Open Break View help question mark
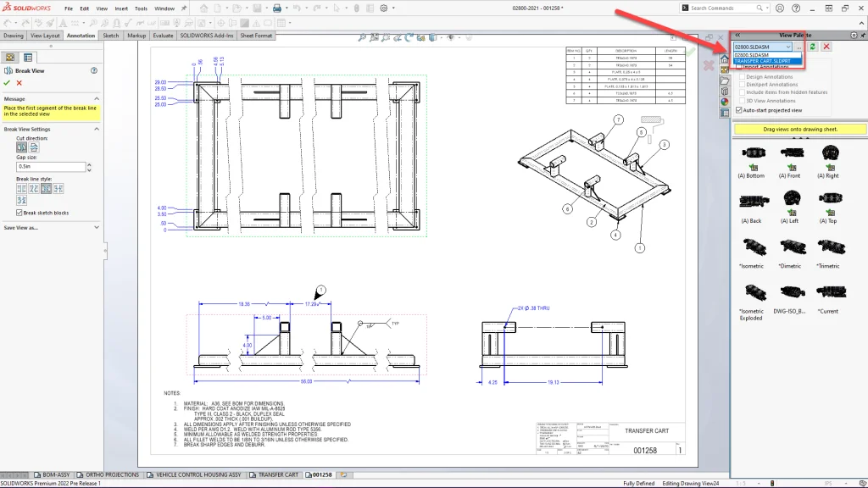The height and width of the screenshot is (488, 868). click(94, 70)
